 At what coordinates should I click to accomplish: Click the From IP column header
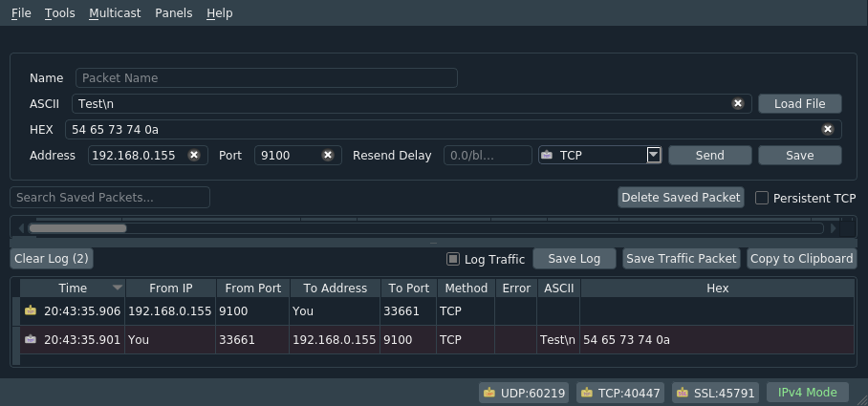click(171, 288)
